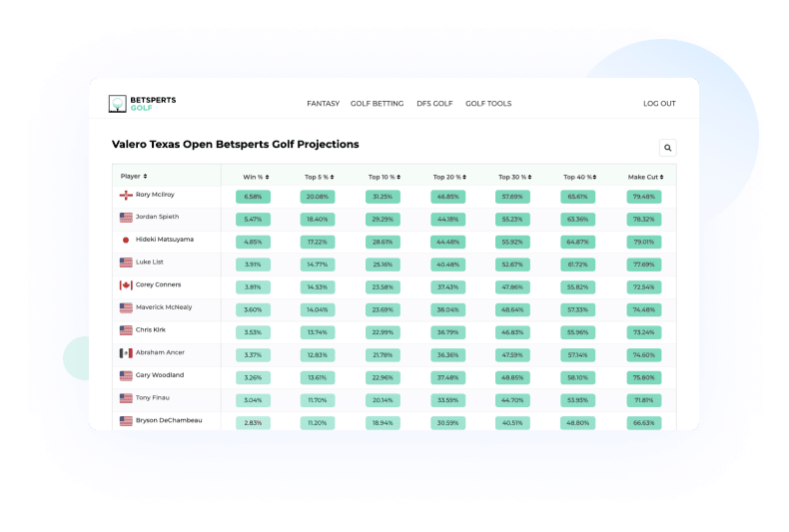Viewport: 789px width, 532px height.
Task: Click the US flag beside Luke List
Action: click(x=126, y=263)
